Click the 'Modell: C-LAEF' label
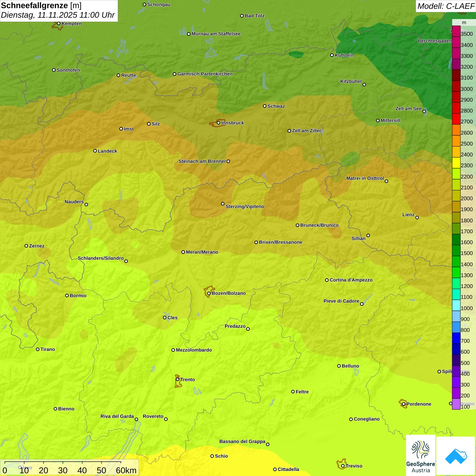 446,6
